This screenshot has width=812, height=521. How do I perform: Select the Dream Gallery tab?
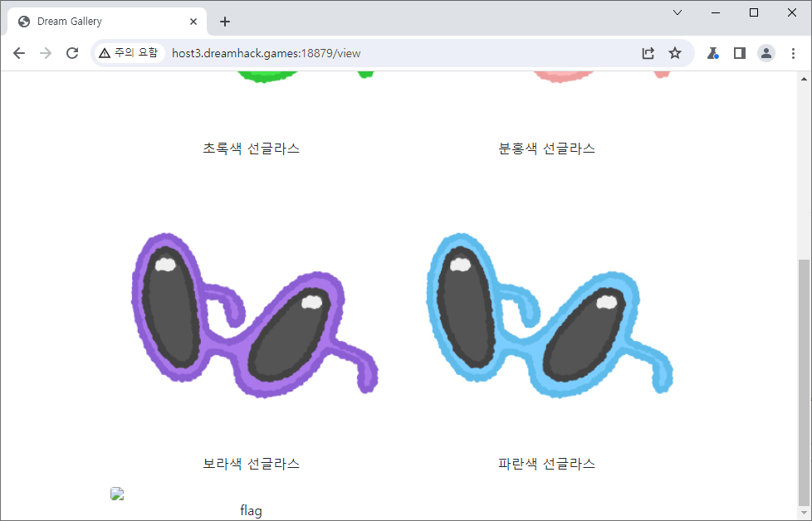(x=100, y=22)
